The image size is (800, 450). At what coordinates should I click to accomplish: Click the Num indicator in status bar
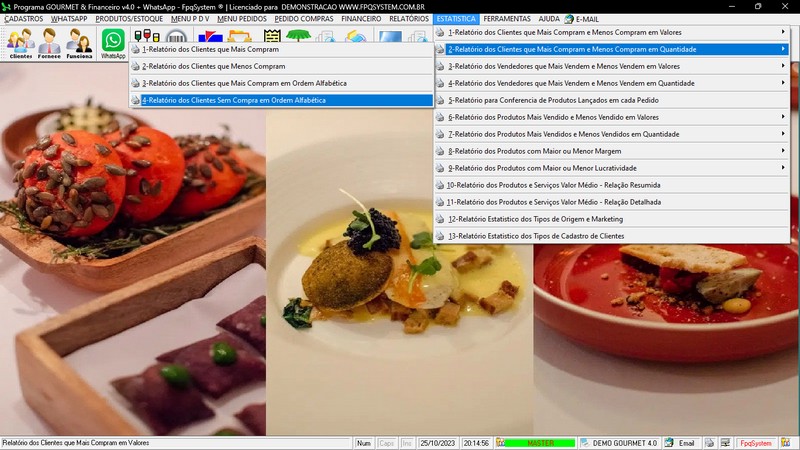[x=364, y=443]
